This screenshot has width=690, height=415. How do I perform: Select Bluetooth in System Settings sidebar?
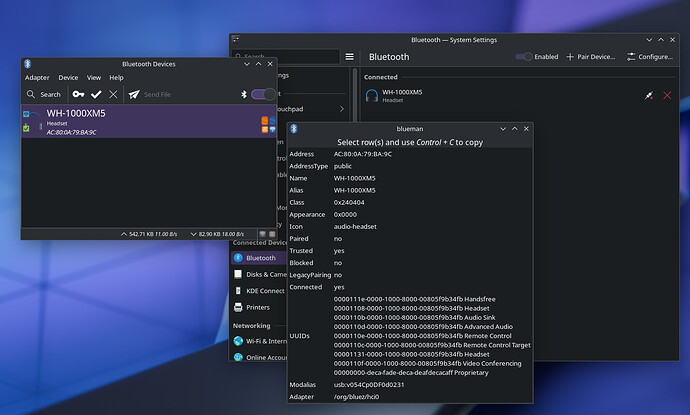tap(259, 258)
